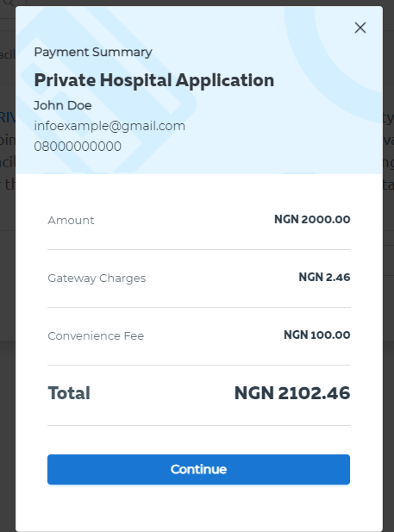Click the Amount row label

[71, 220]
